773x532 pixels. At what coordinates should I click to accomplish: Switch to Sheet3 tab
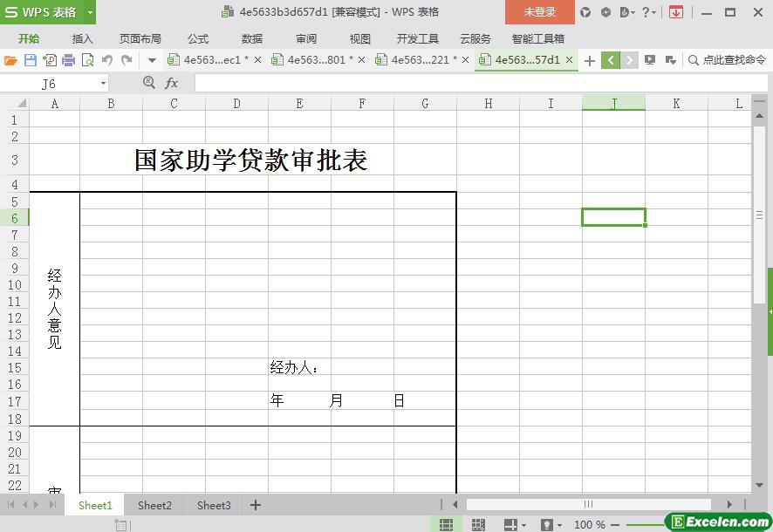pyautogui.click(x=214, y=506)
